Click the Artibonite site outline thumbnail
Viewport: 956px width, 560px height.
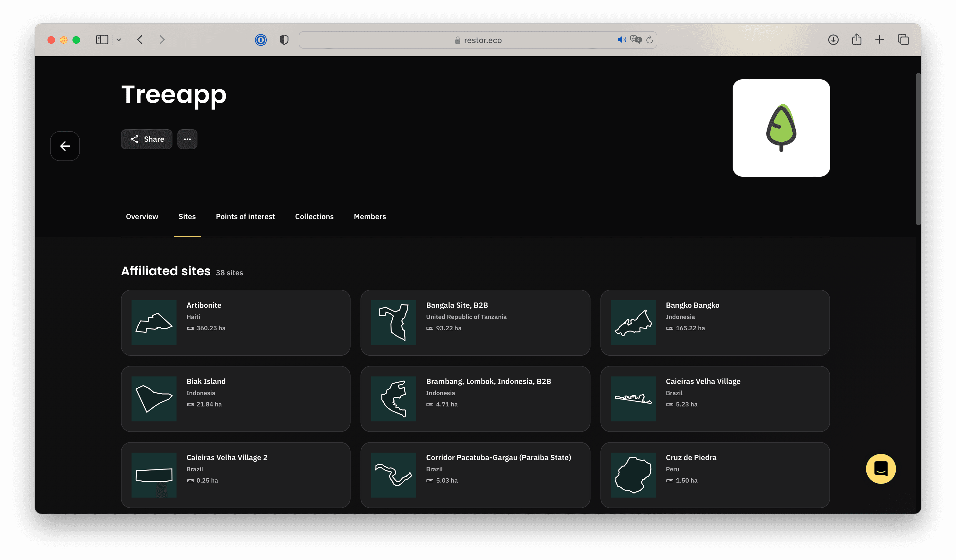(x=154, y=323)
